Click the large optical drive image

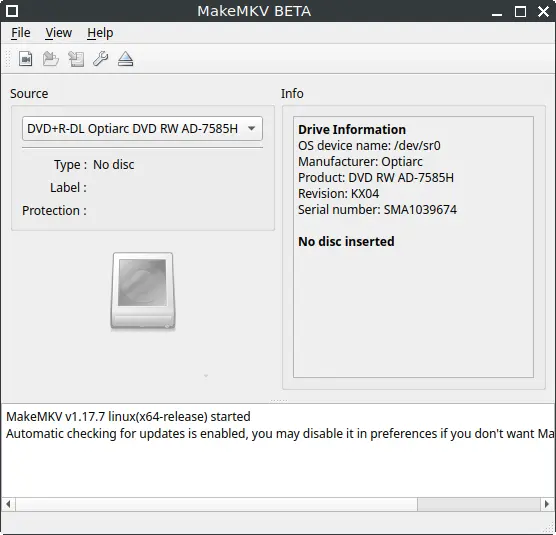pyautogui.click(x=143, y=291)
